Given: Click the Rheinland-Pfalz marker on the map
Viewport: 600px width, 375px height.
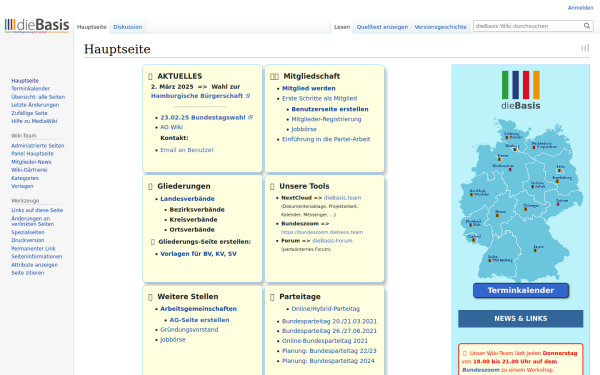Looking at the screenshot, I should (x=471, y=225).
